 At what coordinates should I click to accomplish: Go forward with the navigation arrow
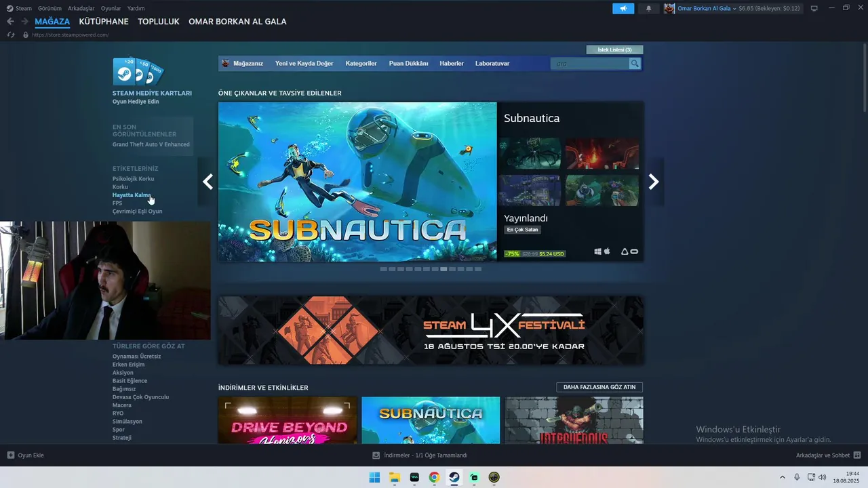26,22
